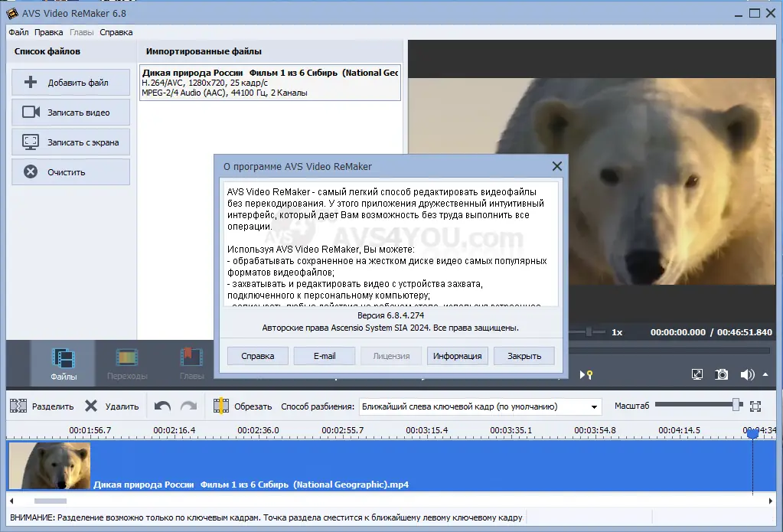Open the Главы menu

tap(81, 32)
